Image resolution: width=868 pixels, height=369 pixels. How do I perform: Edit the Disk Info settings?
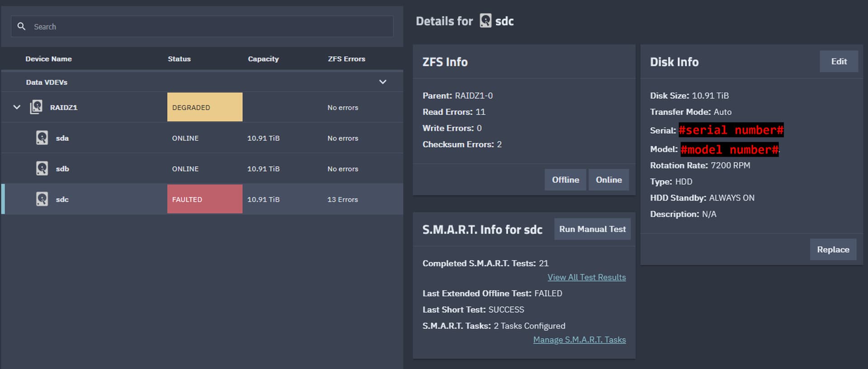coord(839,61)
